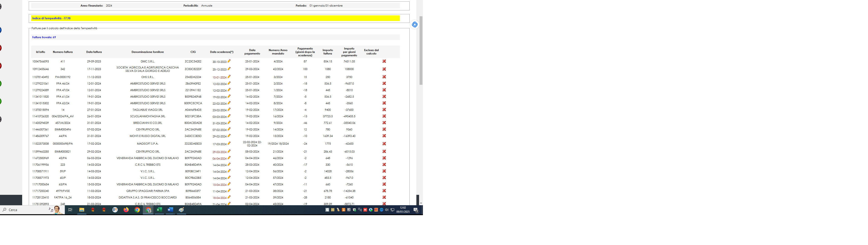Viewport: 868px width, 245px height.
Task: Click the Fatture trovate: 69 label
Action: pos(44,38)
